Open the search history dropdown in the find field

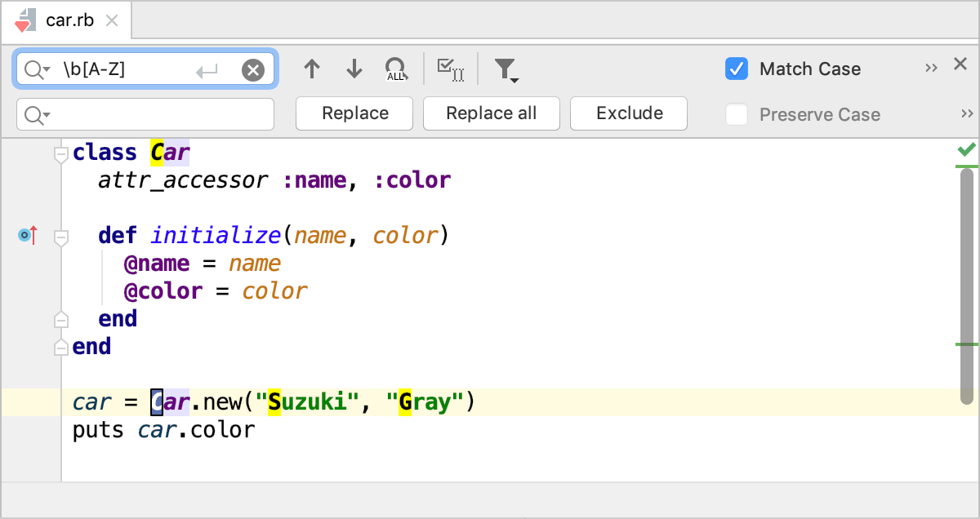click(x=34, y=69)
